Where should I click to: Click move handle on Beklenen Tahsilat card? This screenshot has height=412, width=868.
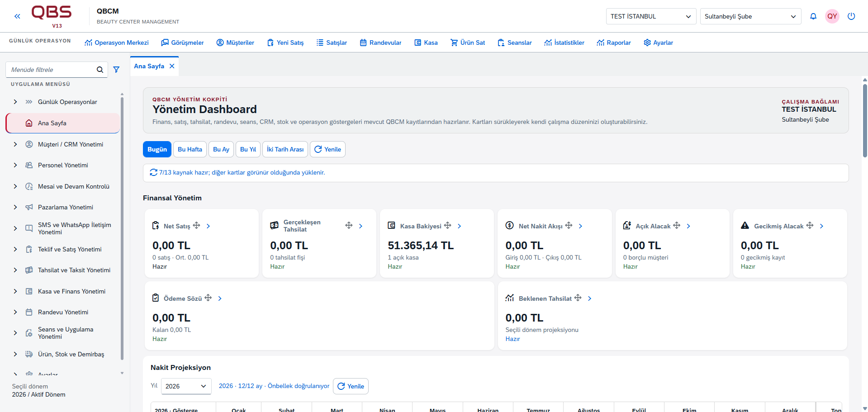click(x=578, y=298)
